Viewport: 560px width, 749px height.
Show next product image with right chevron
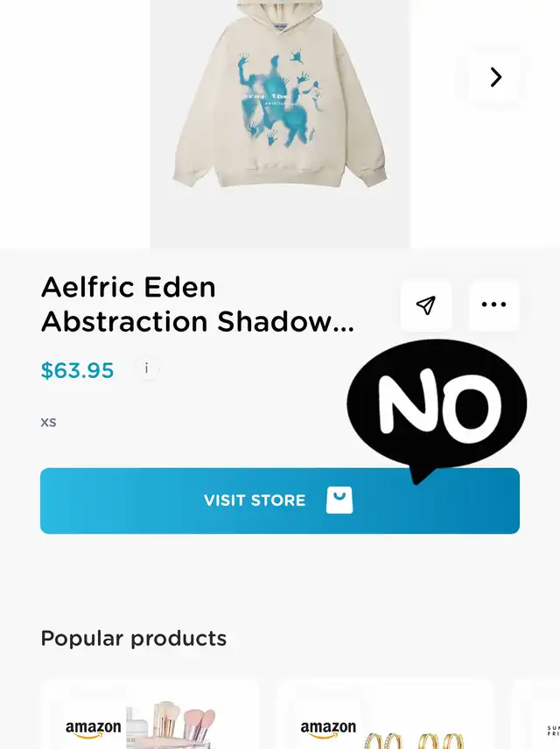(495, 76)
